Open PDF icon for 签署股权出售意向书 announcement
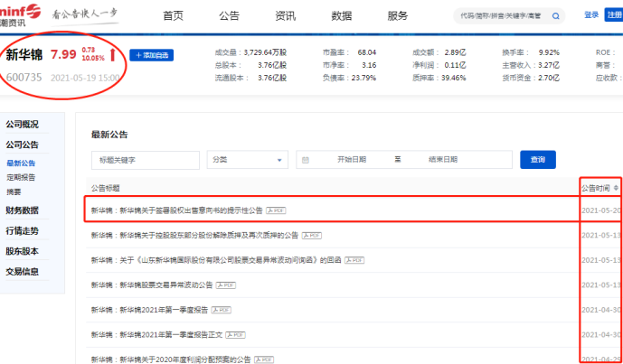Image resolution: width=623 pixels, height=364 pixels. (x=276, y=210)
